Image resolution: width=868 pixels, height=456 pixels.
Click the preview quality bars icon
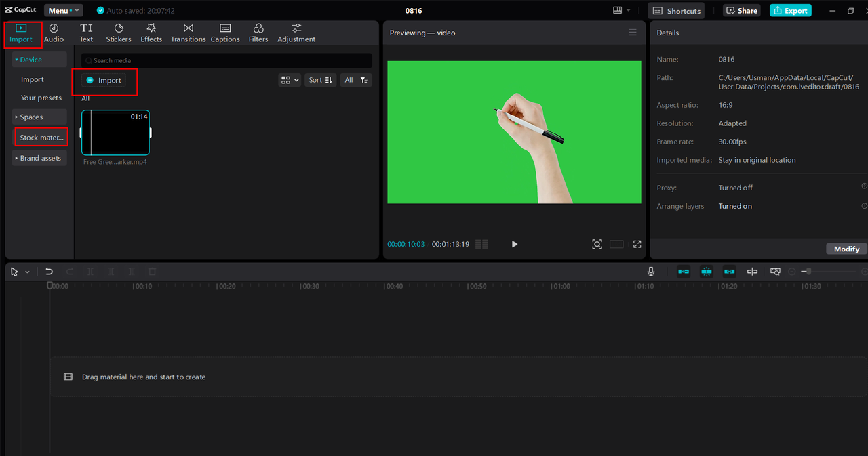[481, 244]
